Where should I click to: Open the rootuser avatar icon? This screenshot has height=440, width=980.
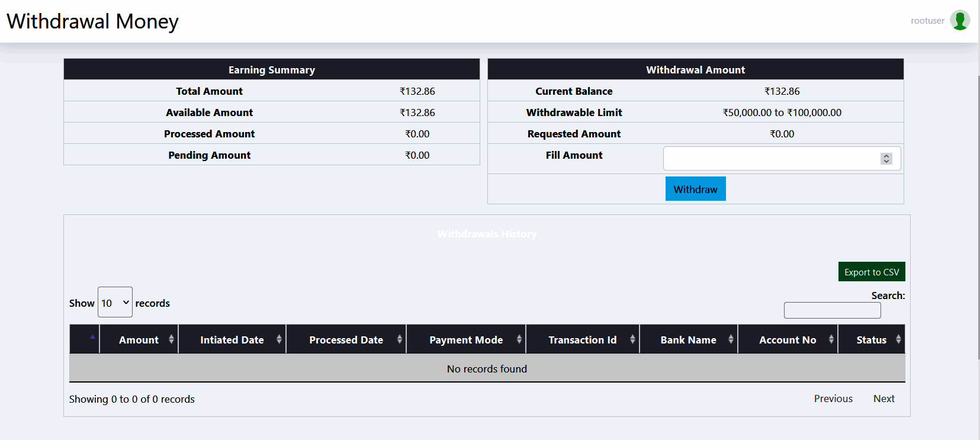click(960, 20)
